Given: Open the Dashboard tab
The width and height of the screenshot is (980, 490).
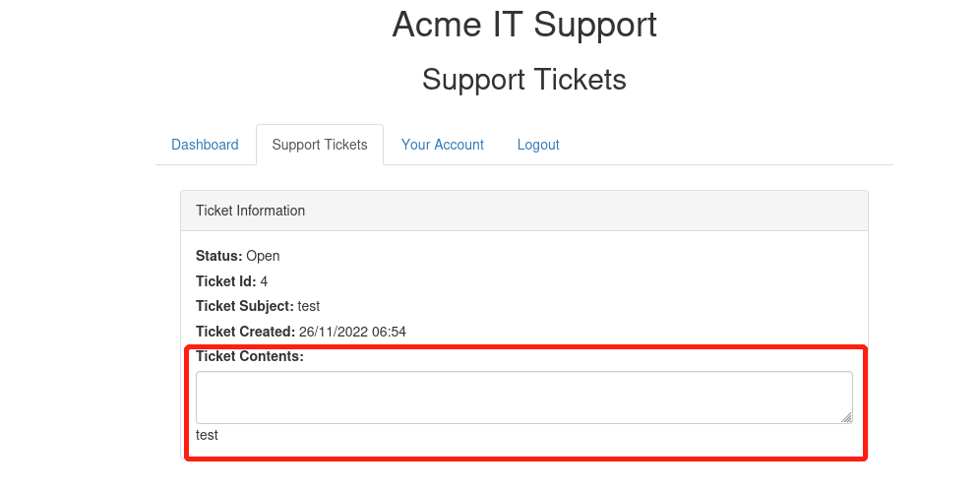Looking at the screenshot, I should (205, 145).
